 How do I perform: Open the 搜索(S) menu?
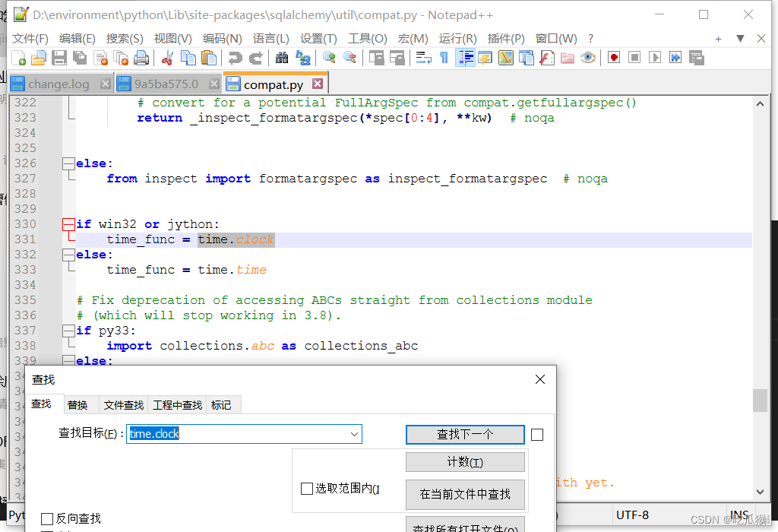tap(124, 37)
